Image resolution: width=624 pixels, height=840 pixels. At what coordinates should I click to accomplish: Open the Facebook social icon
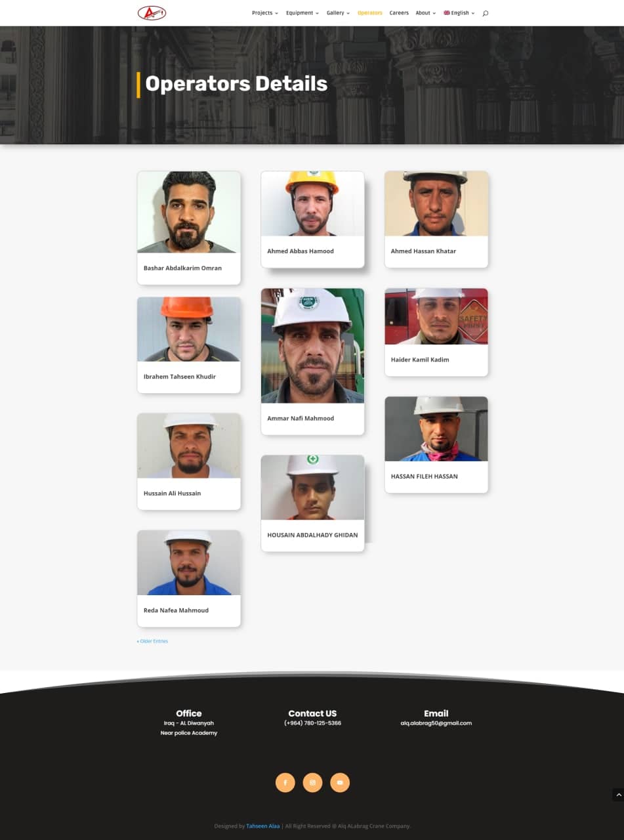tap(285, 782)
